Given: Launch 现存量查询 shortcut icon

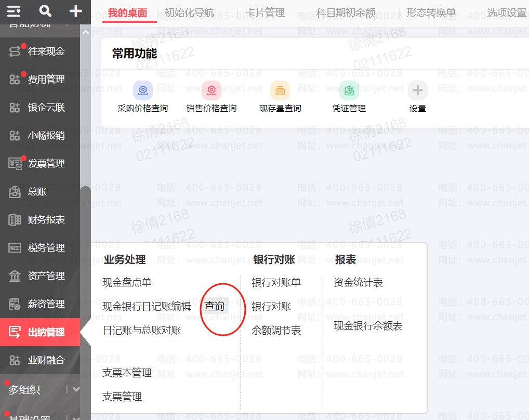Looking at the screenshot, I should click(280, 90).
